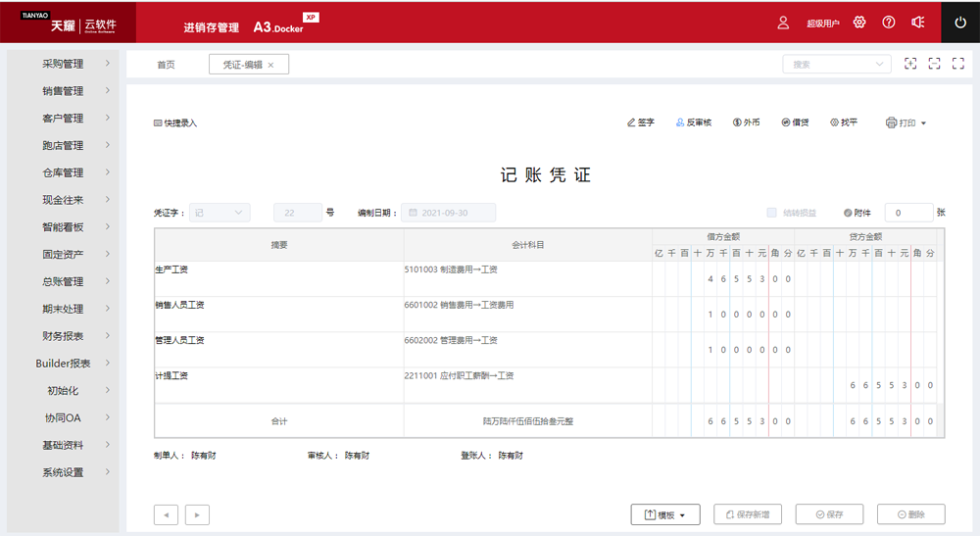
Task: Click the 找平 balance icon
Action: tap(834, 122)
